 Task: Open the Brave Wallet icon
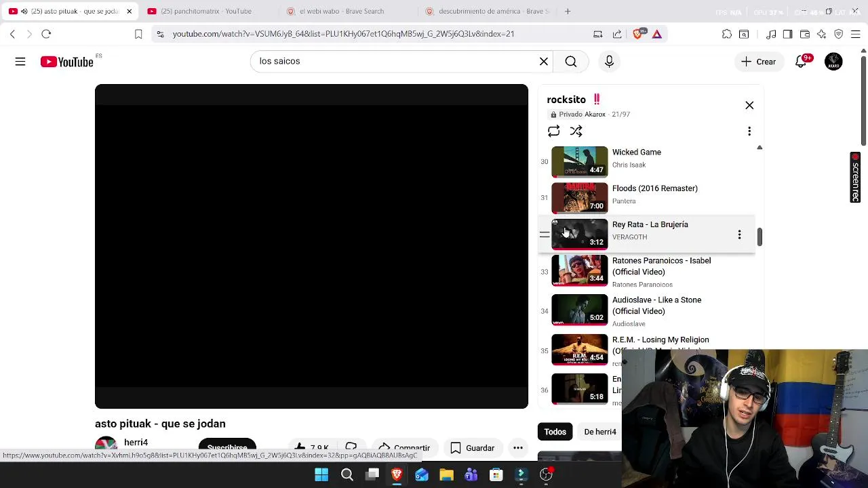coord(805,34)
